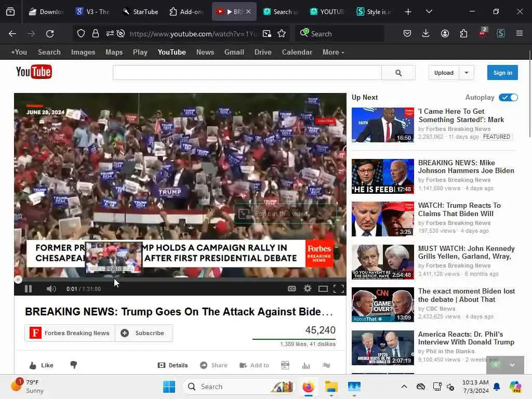
Task: List all tabs dropdown arrow
Action: (x=429, y=12)
